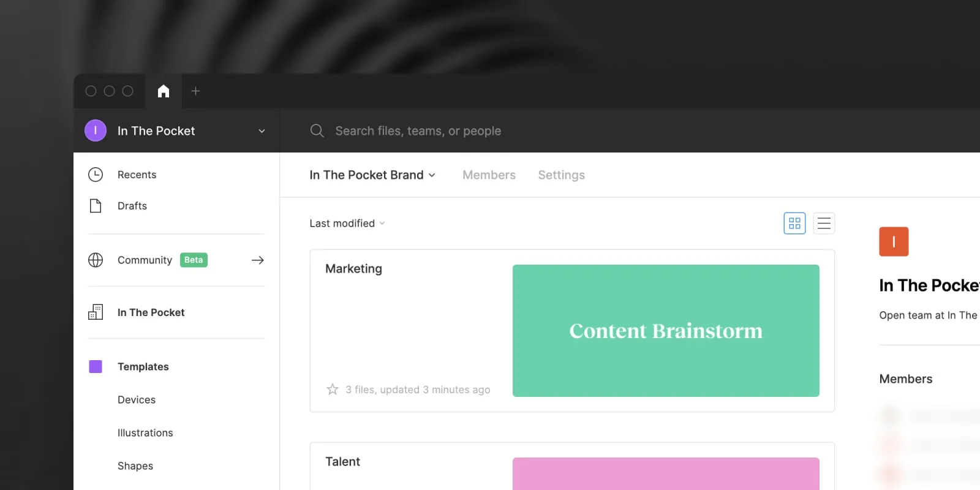The image size is (980, 490).
Task: Click the 3 files, updated 3 minutes ago text
Action: (418, 390)
